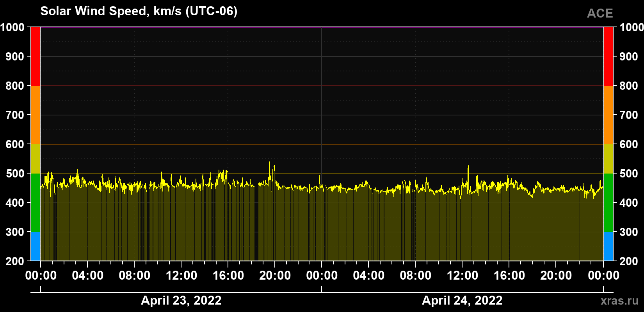Click the orange band on the left color scale
This screenshot has height=312, width=644.
point(36,115)
